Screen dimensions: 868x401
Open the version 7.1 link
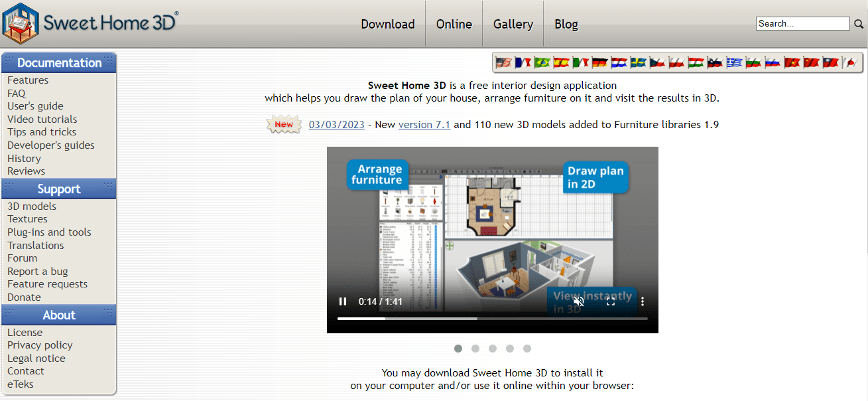coord(424,124)
